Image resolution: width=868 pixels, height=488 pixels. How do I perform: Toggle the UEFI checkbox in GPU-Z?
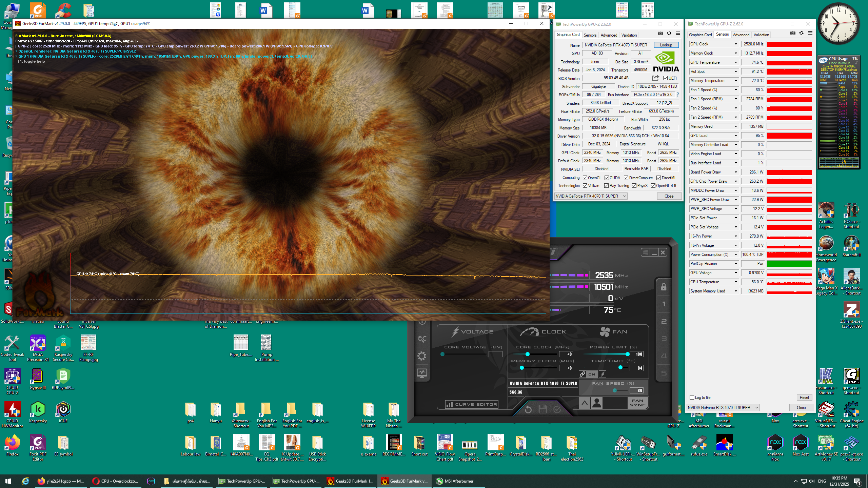point(665,78)
